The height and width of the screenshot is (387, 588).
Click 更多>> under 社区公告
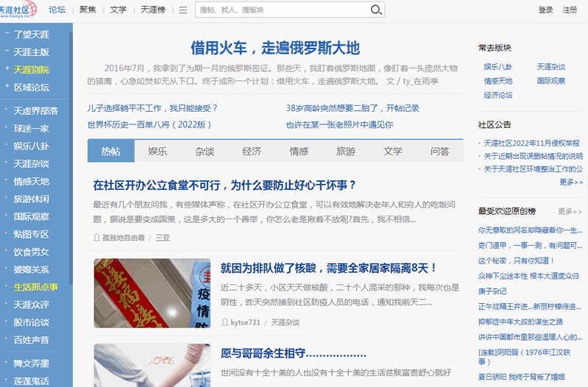pos(570,182)
